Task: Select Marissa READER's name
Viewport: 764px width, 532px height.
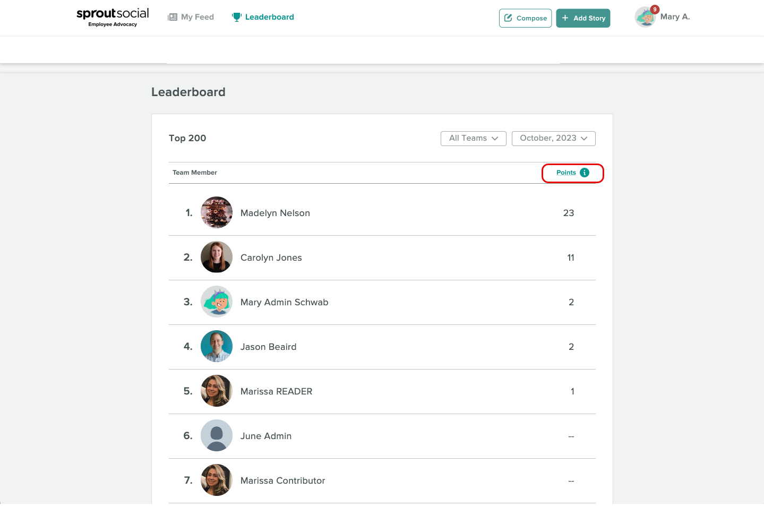Action: point(277,391)
